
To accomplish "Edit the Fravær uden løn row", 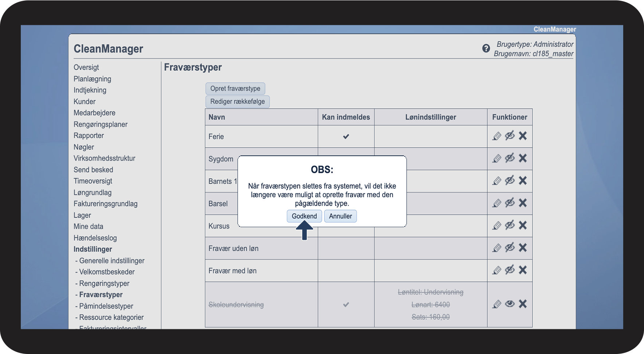I will point(497,248).
